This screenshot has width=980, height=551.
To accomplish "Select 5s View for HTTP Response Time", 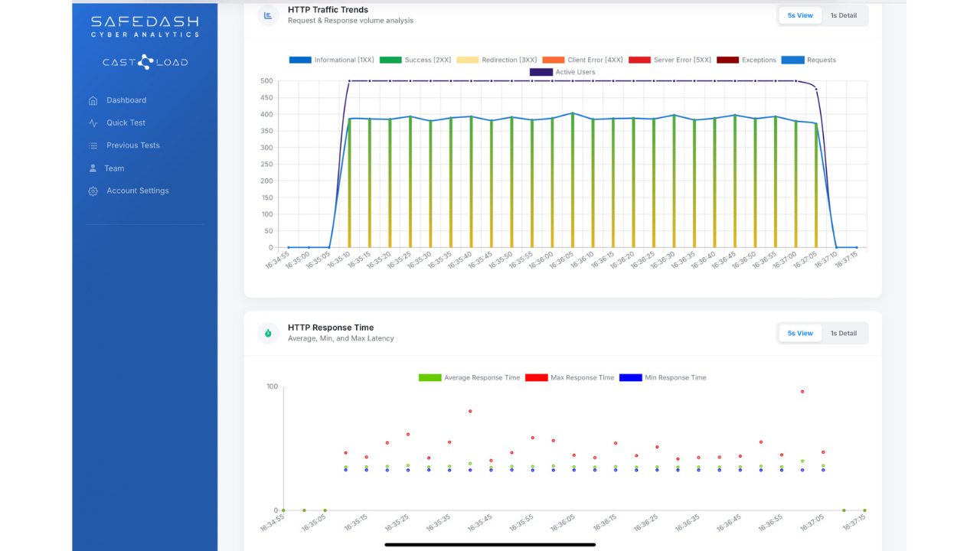I will pos(800,333).
